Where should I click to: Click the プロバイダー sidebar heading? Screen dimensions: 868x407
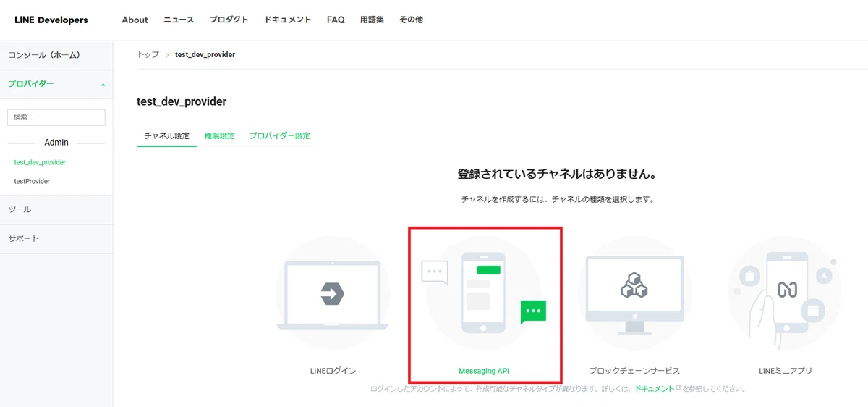[31, 84]
